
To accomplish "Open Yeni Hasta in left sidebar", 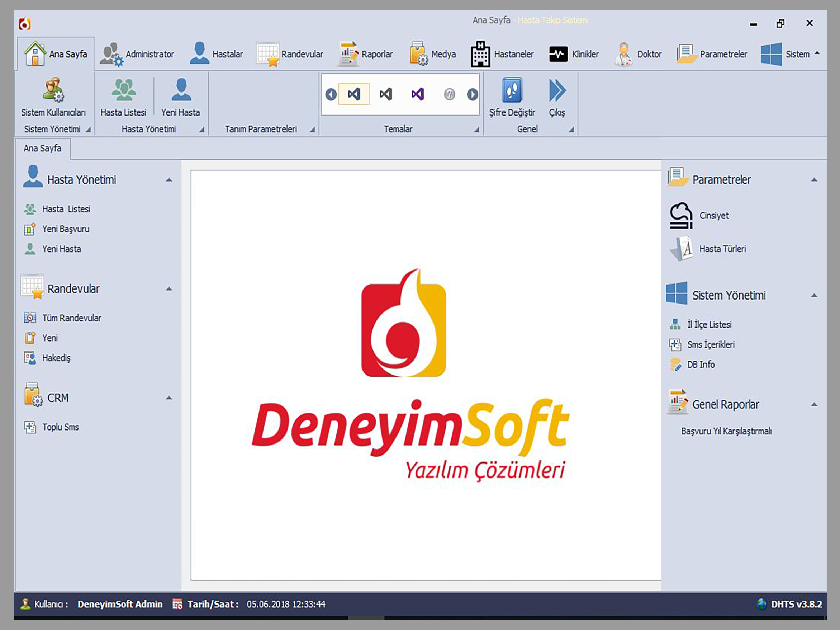I will pos(53,249).
